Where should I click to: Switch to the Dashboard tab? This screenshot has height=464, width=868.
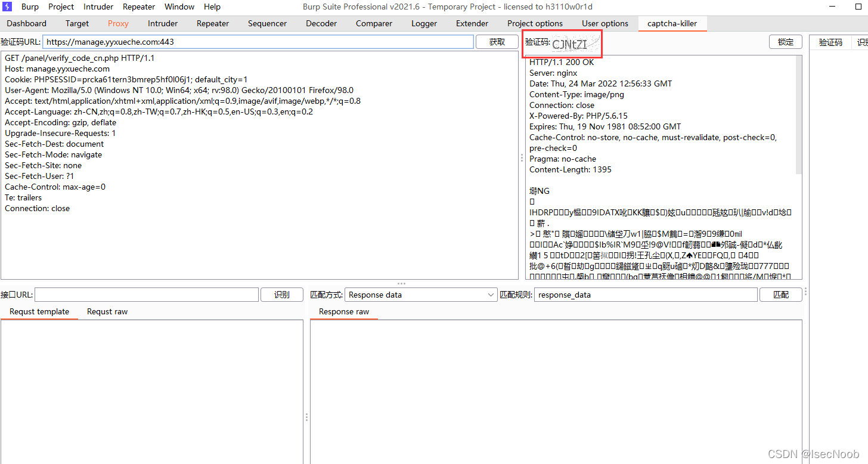(x=27, y=23)
